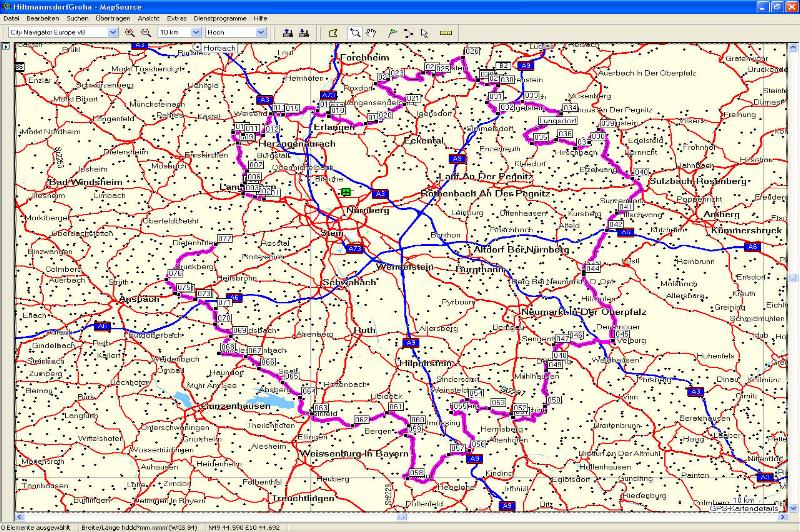Click the zoom out magnifier icon
This screenshot has height=532, width=800.
145,32
